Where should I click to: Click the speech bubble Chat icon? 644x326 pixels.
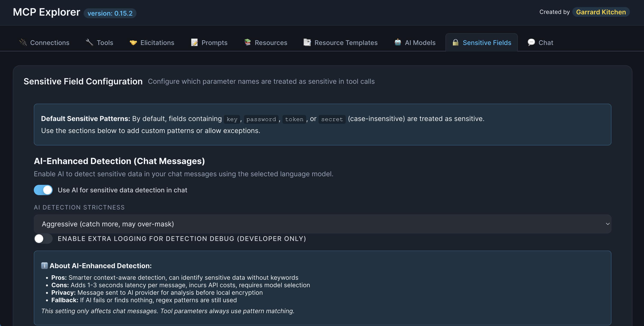point(531,42)
